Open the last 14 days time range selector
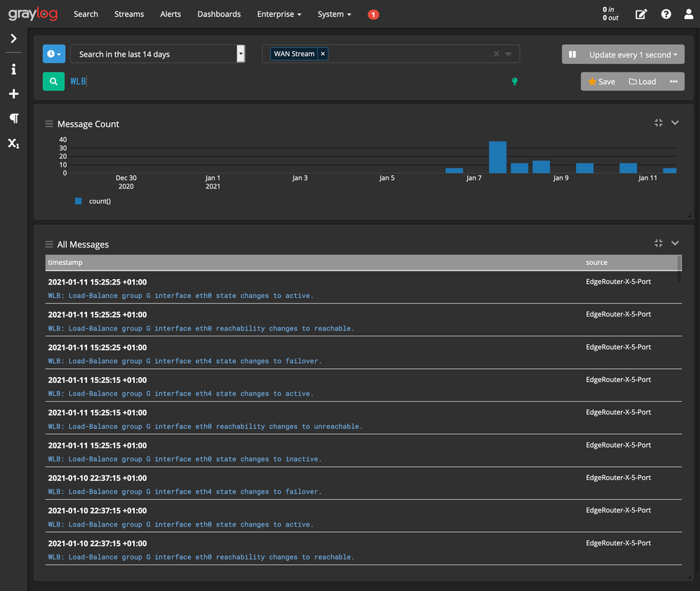This screenshot has width=700, height=591. coord(154,53)
